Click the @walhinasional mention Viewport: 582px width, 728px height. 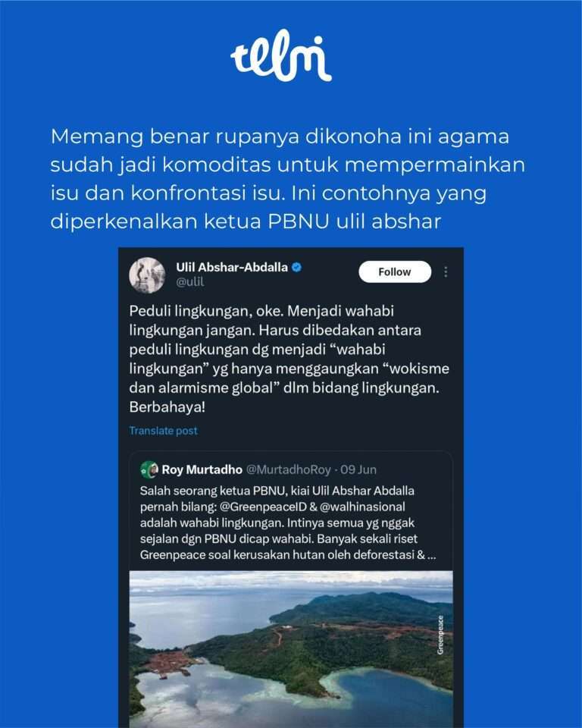(x=362, y=507)
